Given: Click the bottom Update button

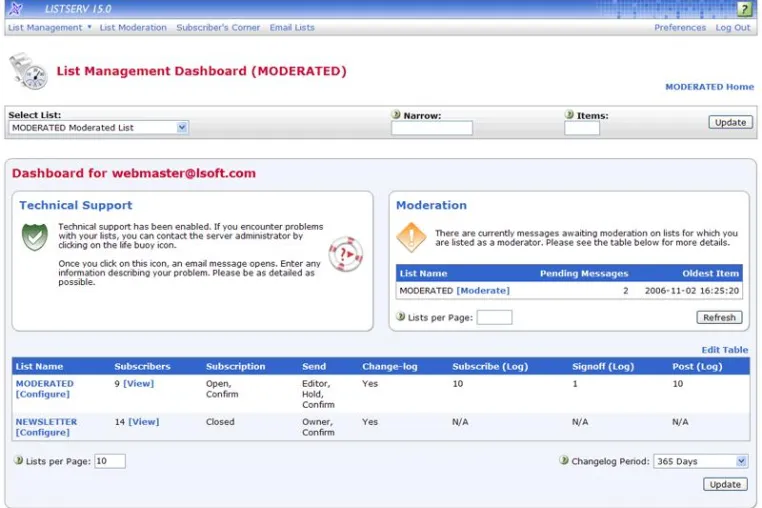Looking at the screenshot, I should 725,484.
